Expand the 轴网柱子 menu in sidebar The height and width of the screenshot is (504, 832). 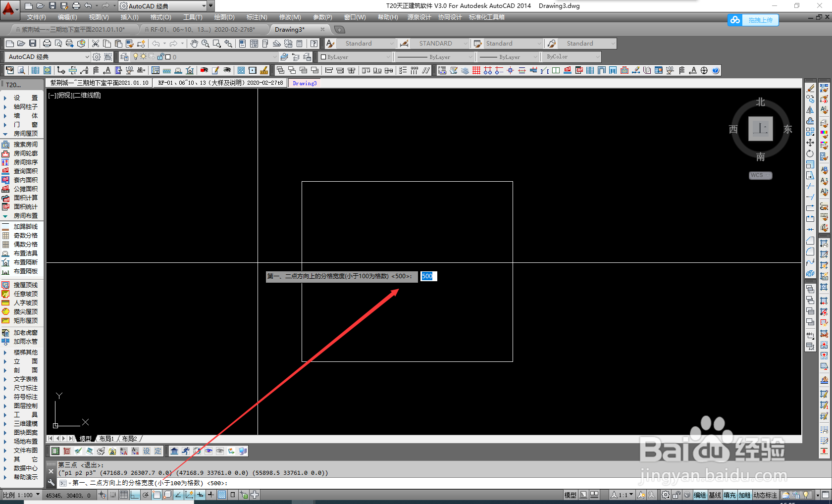[x=20, y=107]
